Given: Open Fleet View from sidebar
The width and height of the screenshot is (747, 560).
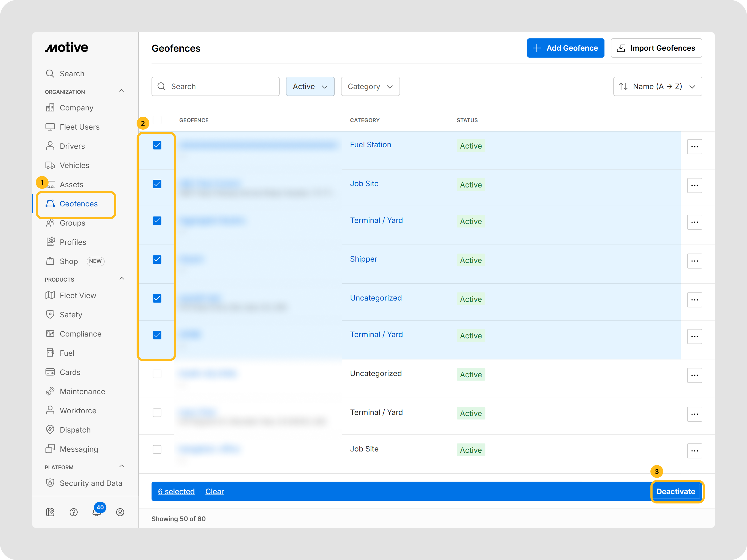Looking at the screenshot, I should (x=78, y=295).
